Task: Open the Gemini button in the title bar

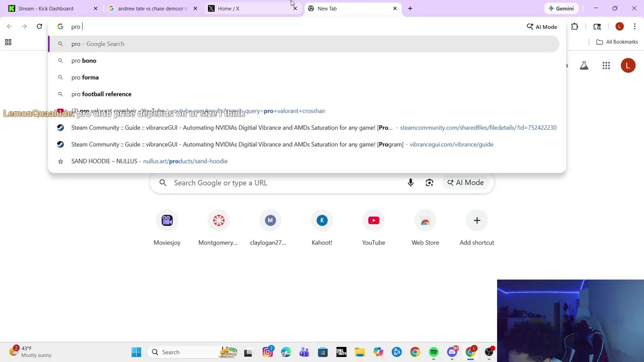Action: point(561,9)
